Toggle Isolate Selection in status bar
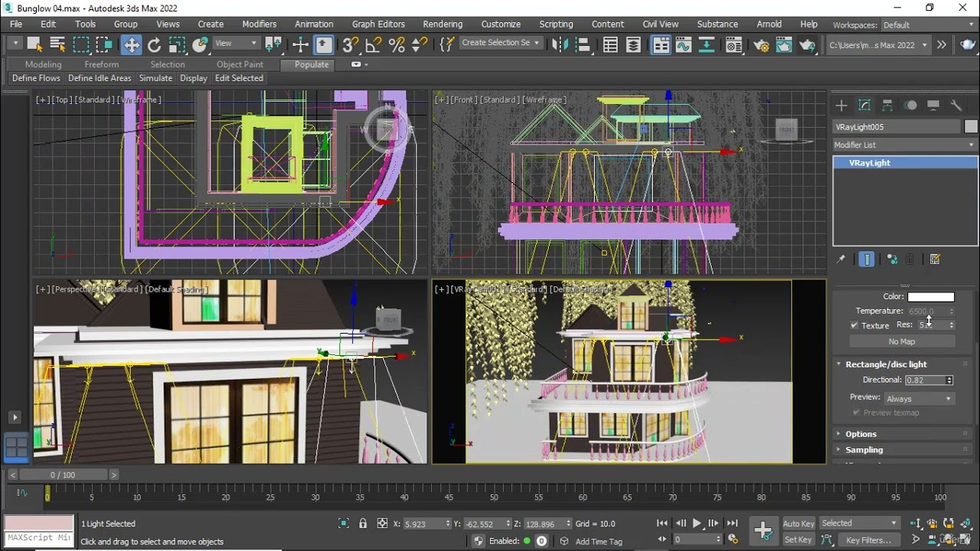 click(343, 523)
